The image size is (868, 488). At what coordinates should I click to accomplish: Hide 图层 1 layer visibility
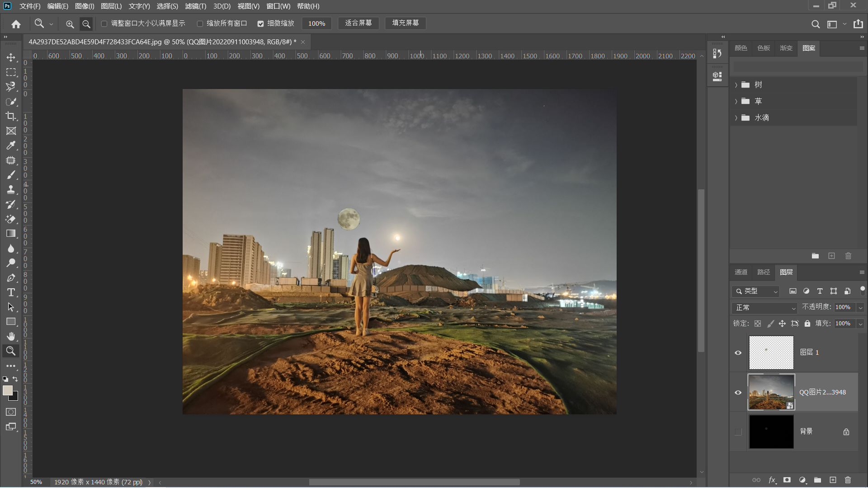738,352
